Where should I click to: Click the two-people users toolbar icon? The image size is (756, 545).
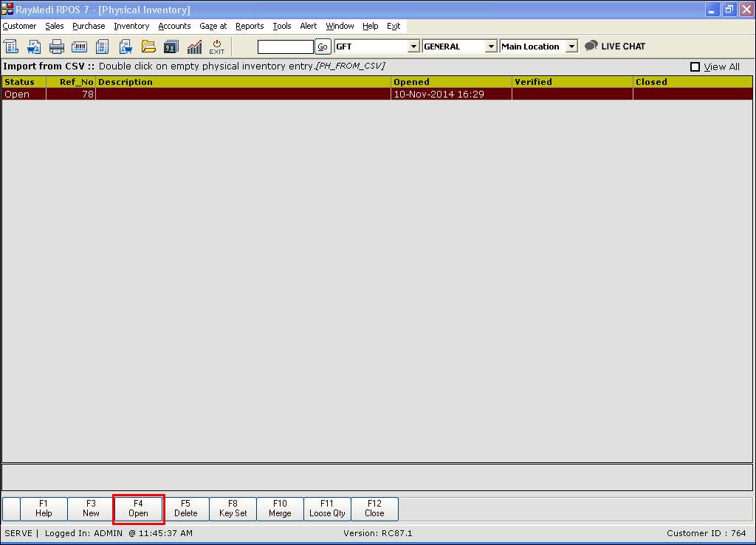pyautogui.click(x=171, y=47)
